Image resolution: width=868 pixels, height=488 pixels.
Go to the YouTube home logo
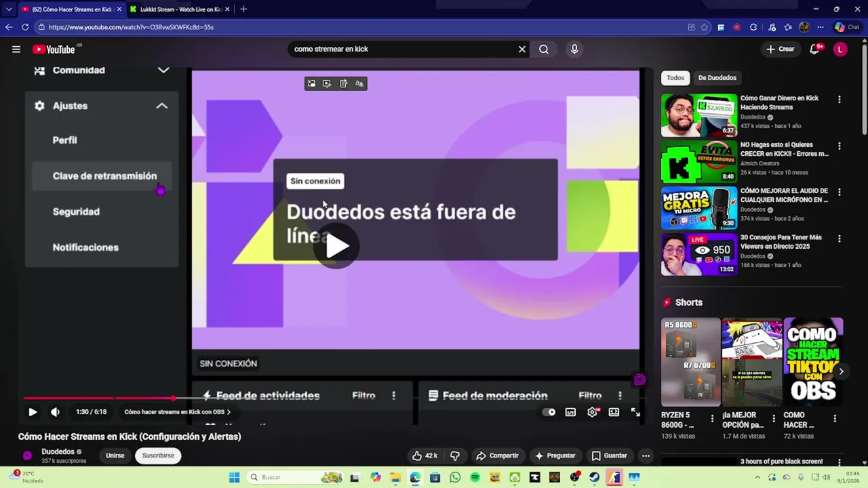(x=54, y=49)
